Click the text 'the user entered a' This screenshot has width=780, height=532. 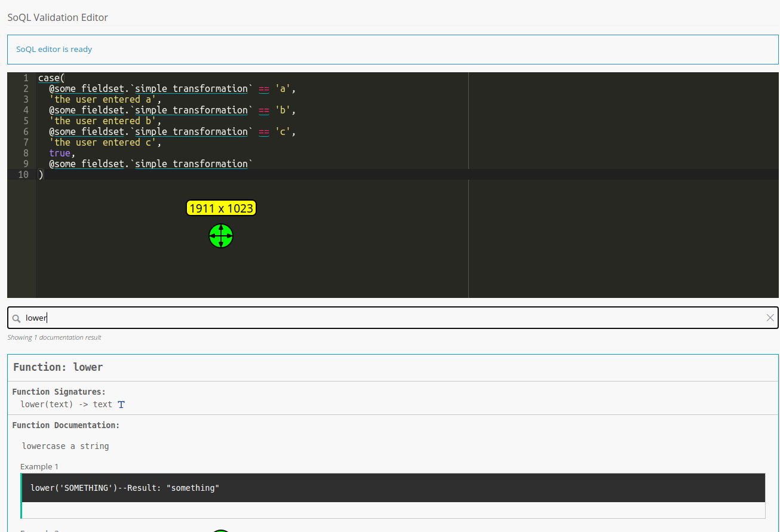pyautogui.click(x=103, y=99)
